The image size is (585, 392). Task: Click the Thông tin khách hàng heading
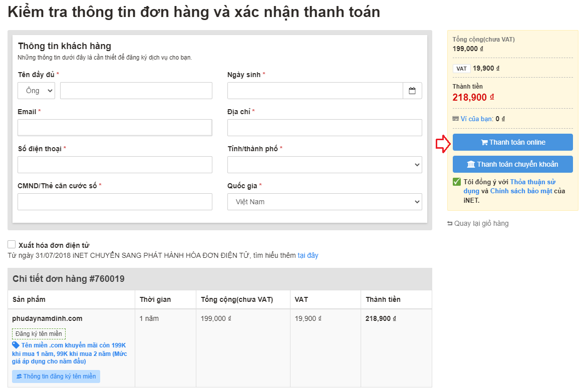[65, 46]
